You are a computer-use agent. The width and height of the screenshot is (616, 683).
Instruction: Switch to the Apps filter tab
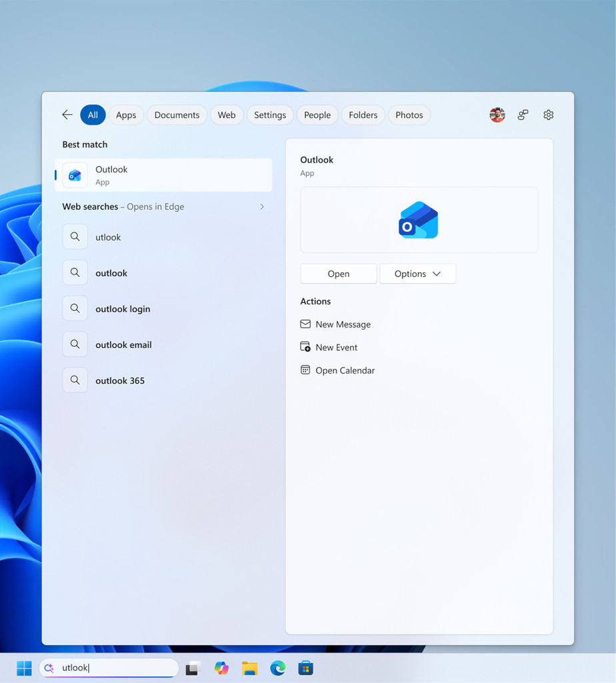(126, 115)
